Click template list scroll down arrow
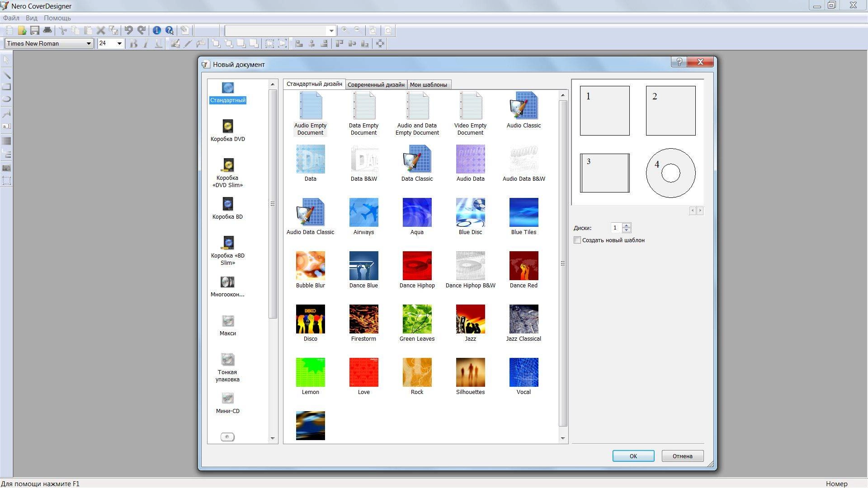The image size is (868, 488). tap(562, 438)
